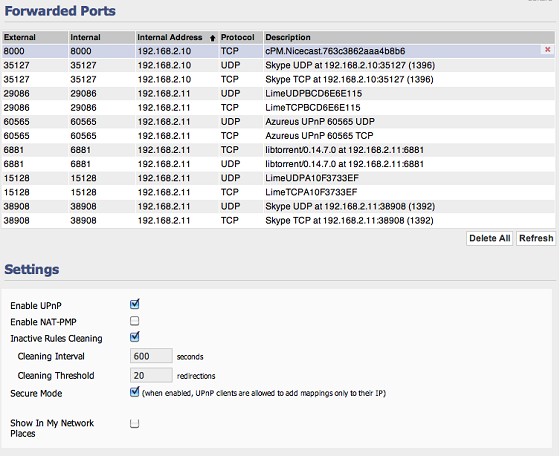560x456 pixels.
Task: Toggle Inactive Rules Cleaning checkbox
Action: point(134,337)
